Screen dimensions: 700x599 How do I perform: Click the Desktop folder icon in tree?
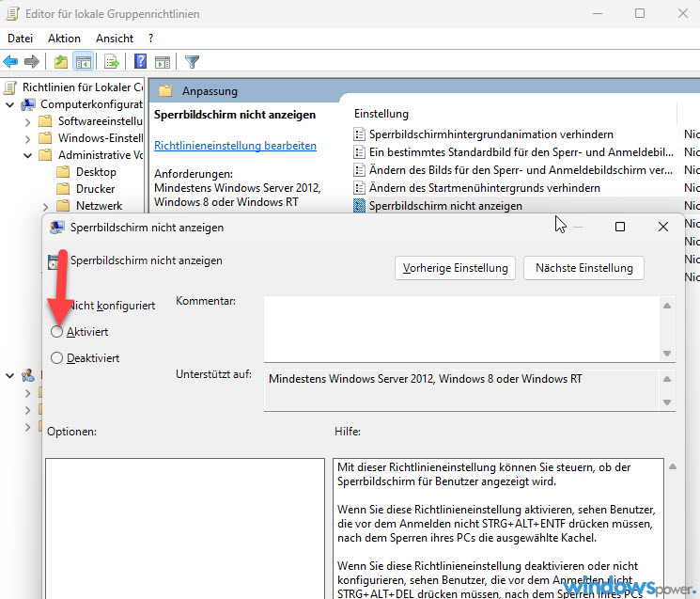[x=63, y=172]
